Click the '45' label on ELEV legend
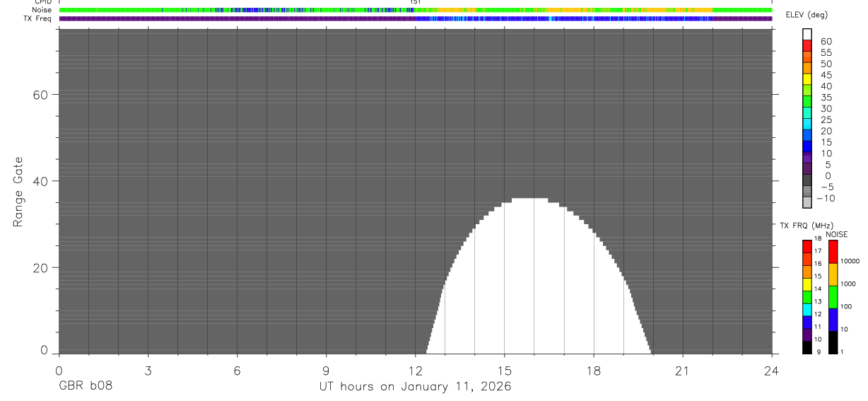Viewport: 868px width, 401px height. [x=826, y=75]
